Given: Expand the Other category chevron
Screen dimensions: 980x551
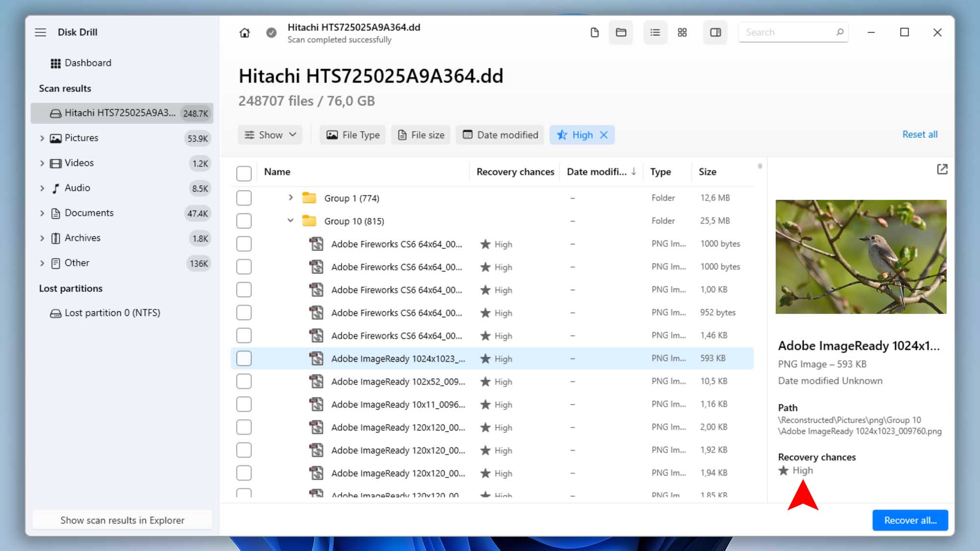Looking at the screenshot, I should click(42, 263).
